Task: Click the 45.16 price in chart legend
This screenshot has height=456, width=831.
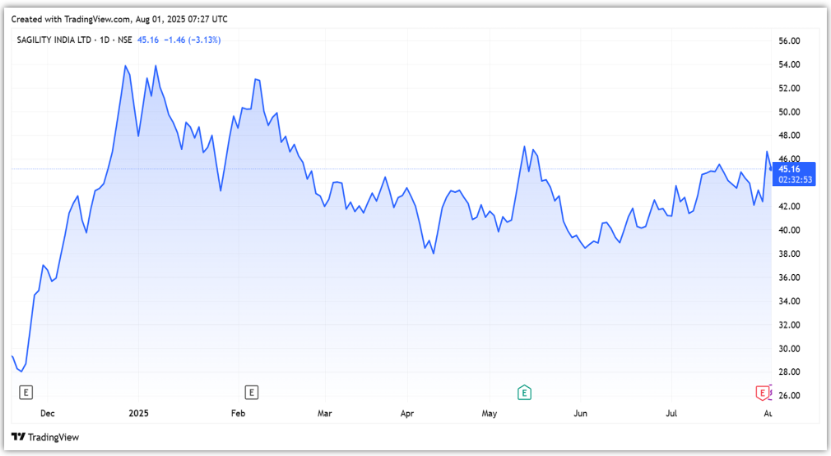Action: [149, 40]
